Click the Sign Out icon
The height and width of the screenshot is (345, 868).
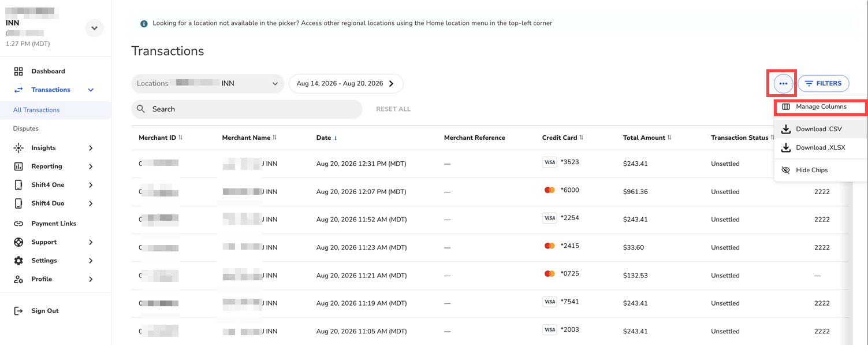click(x=18, y=311)
